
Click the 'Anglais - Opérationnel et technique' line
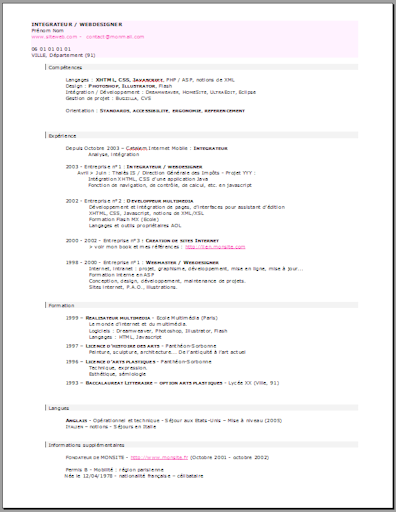[x=174, y=421]
